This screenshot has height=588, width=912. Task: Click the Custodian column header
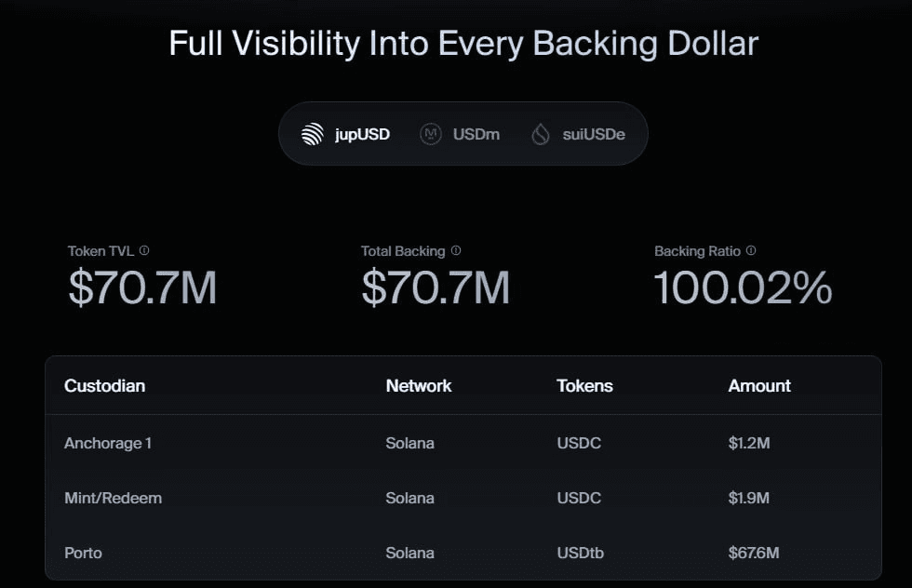pos(104,385)
